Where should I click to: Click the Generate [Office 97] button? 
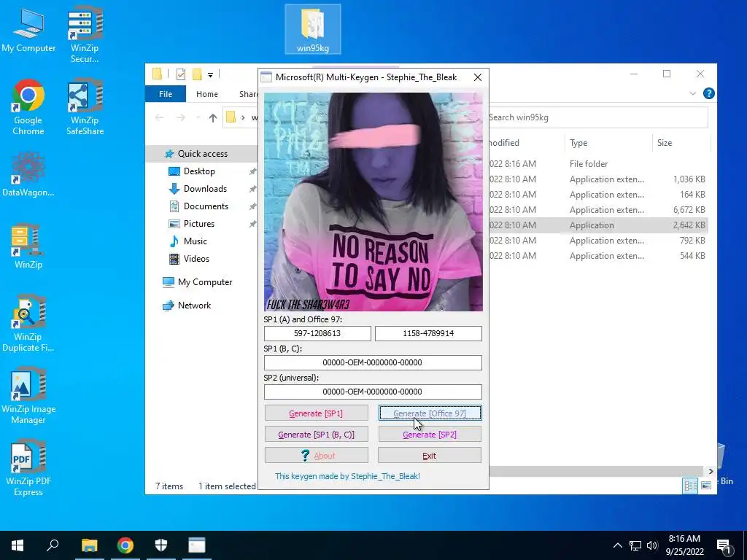tap(430, 413)
